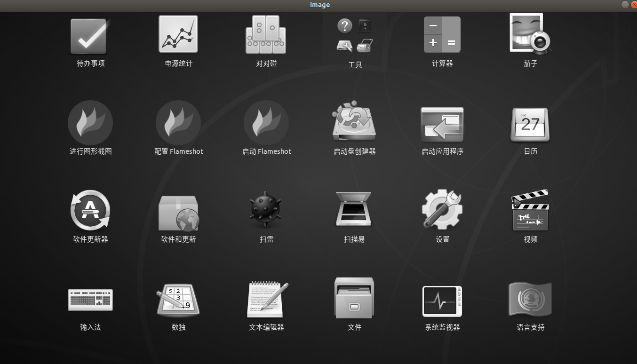This screenshot has width=637, height=364.
Task: Click the 系统监视器 label text
Action: (x=443, y=327)
